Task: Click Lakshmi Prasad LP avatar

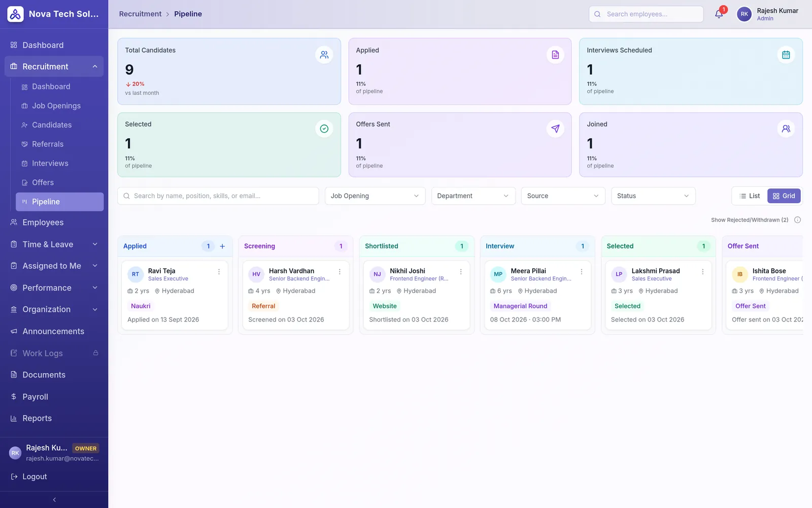Action: pos(619,274)
